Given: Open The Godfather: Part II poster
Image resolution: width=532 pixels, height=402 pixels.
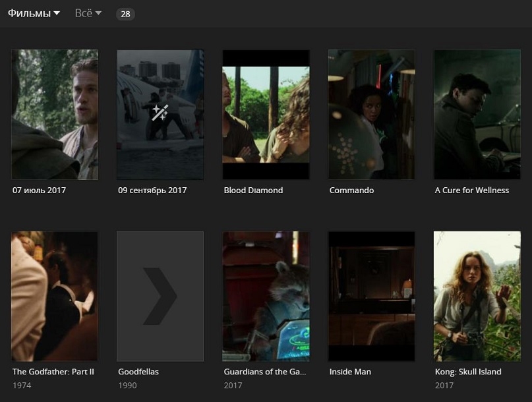Looking at the screenshot, I should click(x=55, y=296).
